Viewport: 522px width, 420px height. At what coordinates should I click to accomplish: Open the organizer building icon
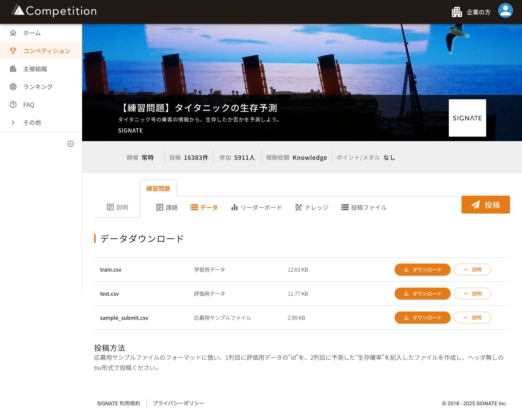pos(13,69)
